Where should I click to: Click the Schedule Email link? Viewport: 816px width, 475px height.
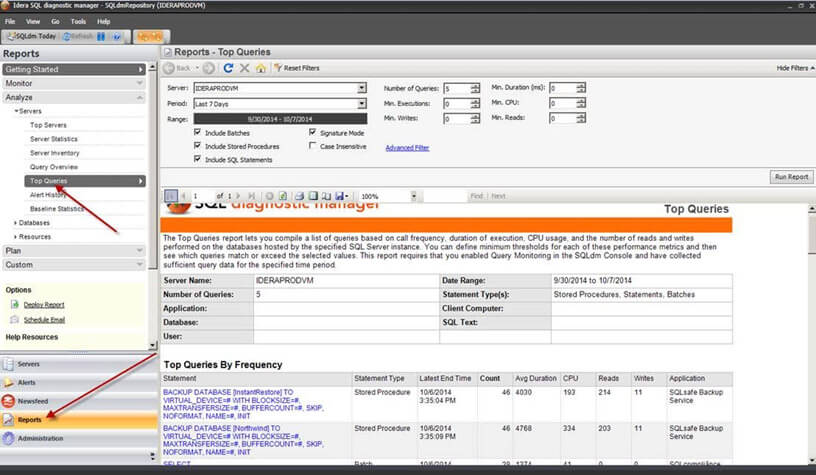point(44,320)
